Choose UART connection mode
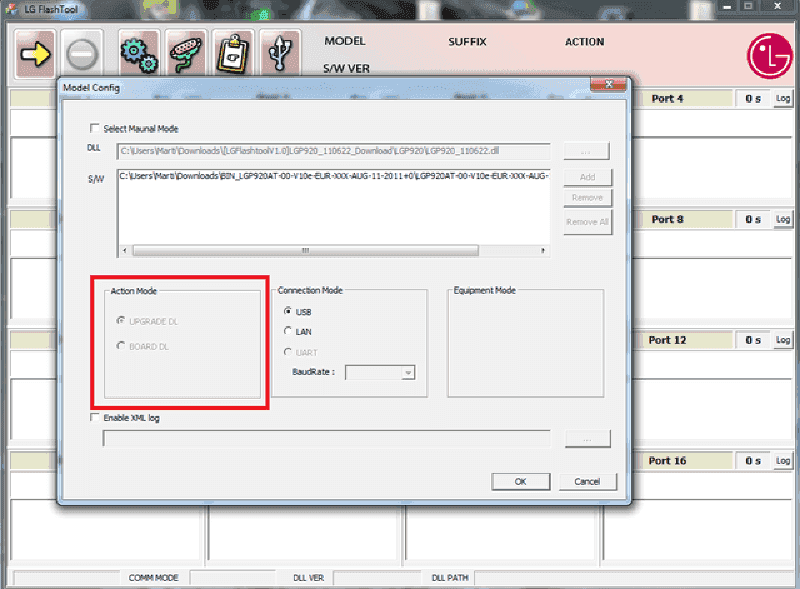800x589 pixels. [x=288, y=352]
